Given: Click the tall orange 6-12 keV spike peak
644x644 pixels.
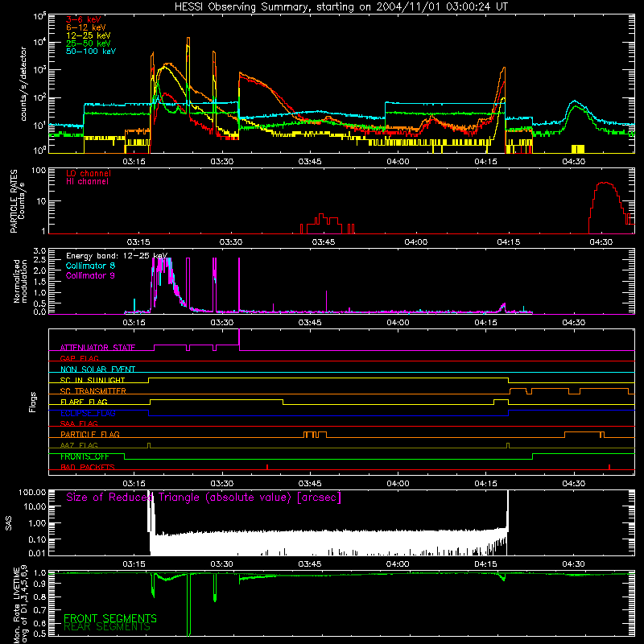Looking at the screenshot, I should coord(188,38).
